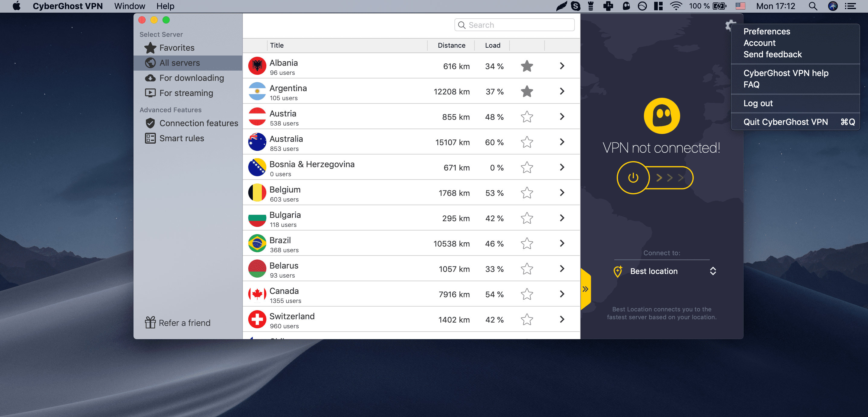The image size is (868, 417).
Task: Expand the Belgium server list chevron
Action: point(562,193)
